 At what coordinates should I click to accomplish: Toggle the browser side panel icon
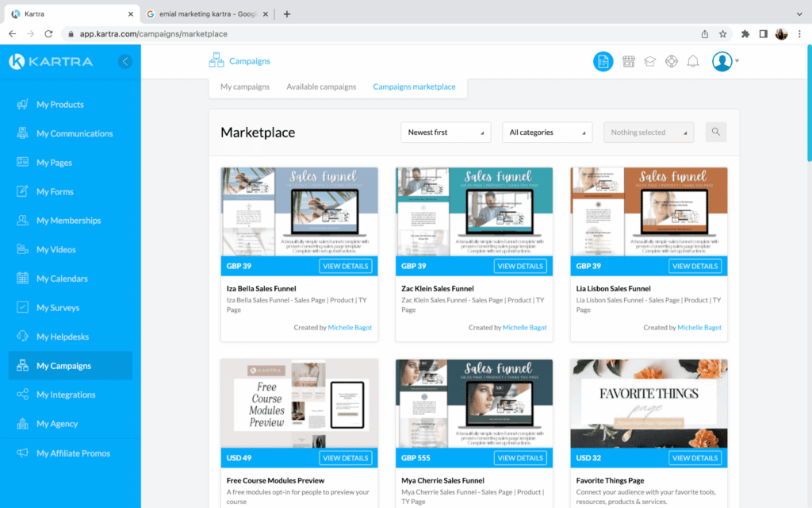[x=763, y=33]
